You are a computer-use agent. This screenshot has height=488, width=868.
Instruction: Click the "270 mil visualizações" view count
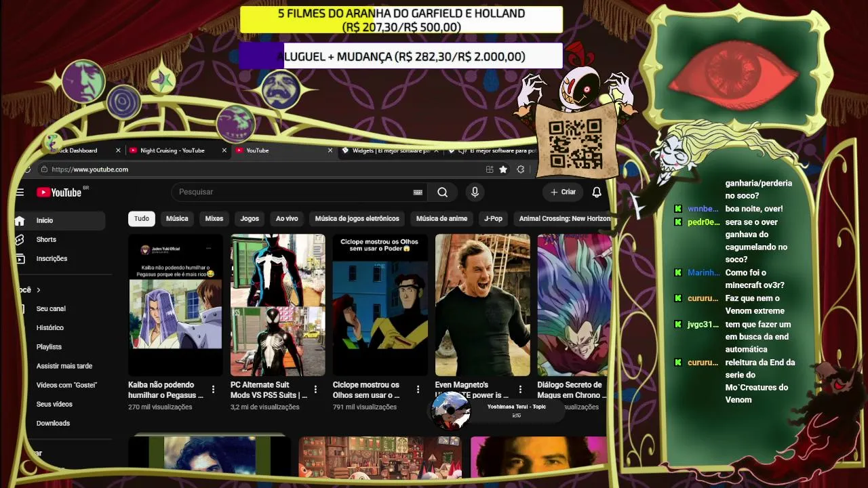(x=160, y=407)
